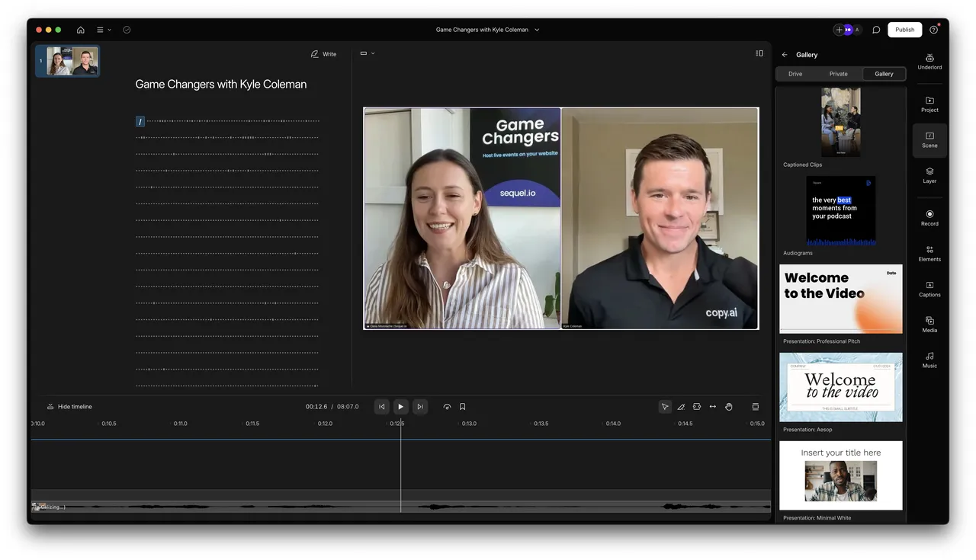Choose the Captioned Clips template thumbnail

pyautogui.click(x=841, y=122)
